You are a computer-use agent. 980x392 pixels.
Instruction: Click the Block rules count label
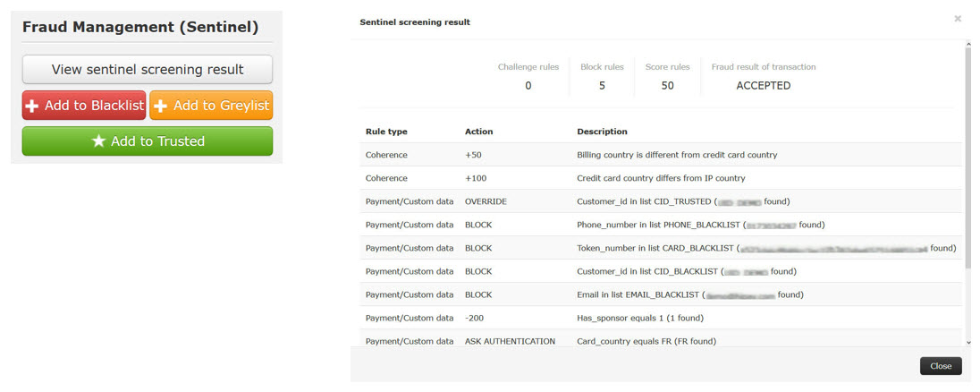(x=602, y=67)
